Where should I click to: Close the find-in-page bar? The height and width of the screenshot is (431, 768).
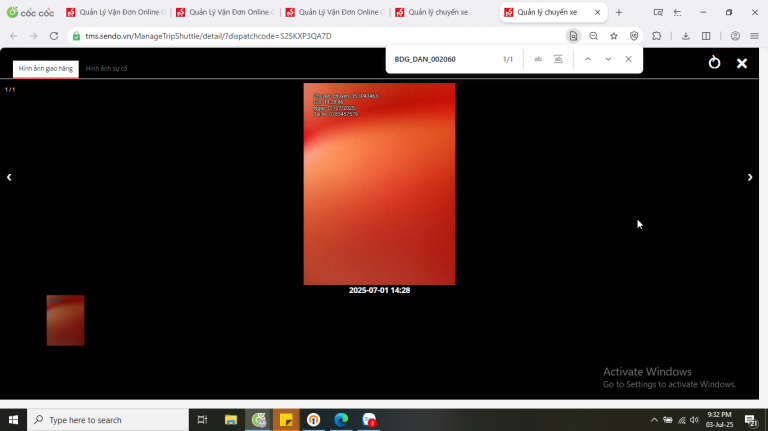(x=628, y=59)
